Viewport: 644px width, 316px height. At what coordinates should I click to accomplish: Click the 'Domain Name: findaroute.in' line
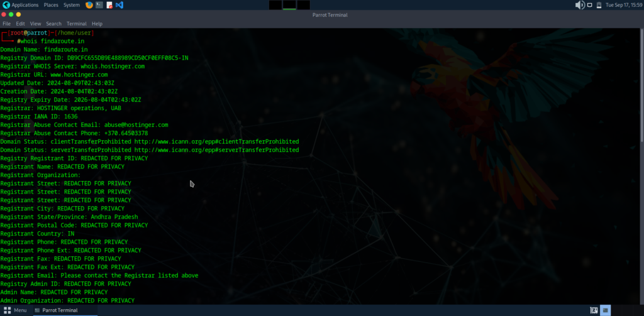tap(44, 50)
